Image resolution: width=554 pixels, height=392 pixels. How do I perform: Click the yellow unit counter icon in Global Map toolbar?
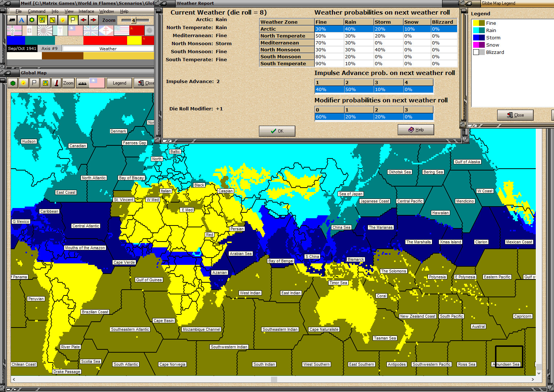45,83
